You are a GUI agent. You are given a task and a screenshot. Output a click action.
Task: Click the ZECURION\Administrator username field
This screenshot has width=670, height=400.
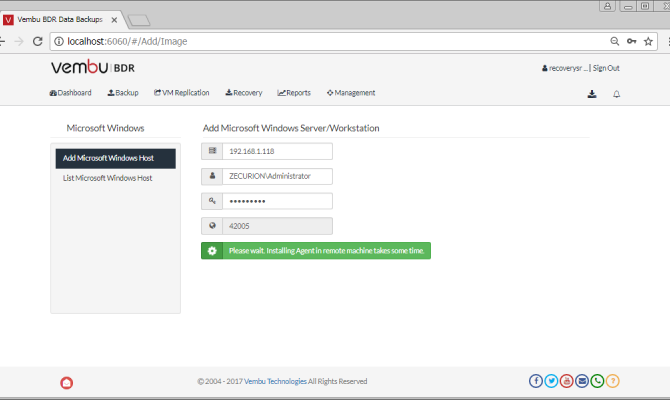click(x=277, y=176)
